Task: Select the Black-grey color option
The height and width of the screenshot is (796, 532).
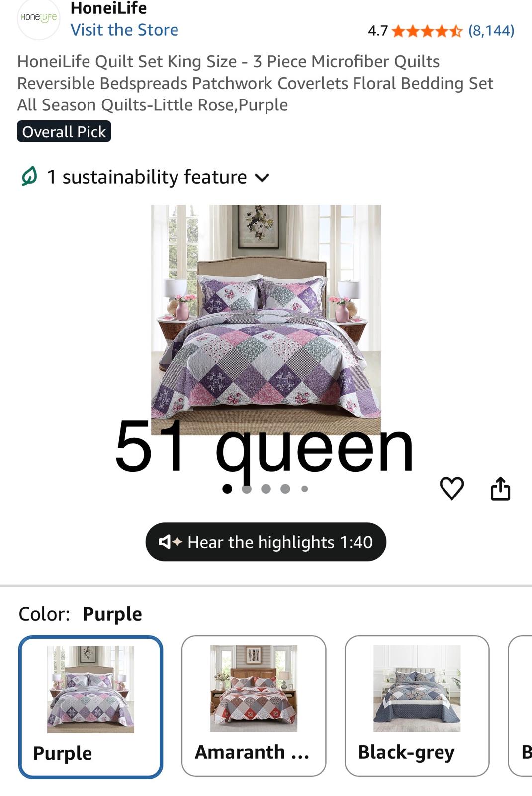Action: (x=417, y=705)
